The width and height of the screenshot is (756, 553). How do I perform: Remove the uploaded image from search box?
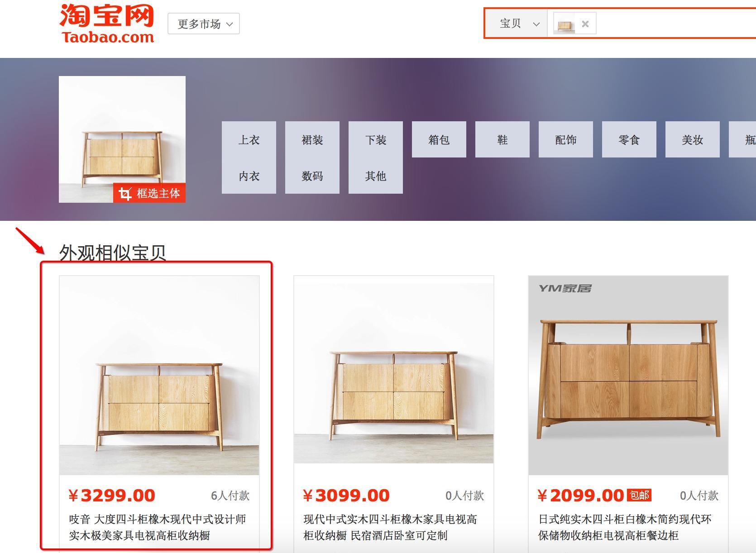(585, 24)
